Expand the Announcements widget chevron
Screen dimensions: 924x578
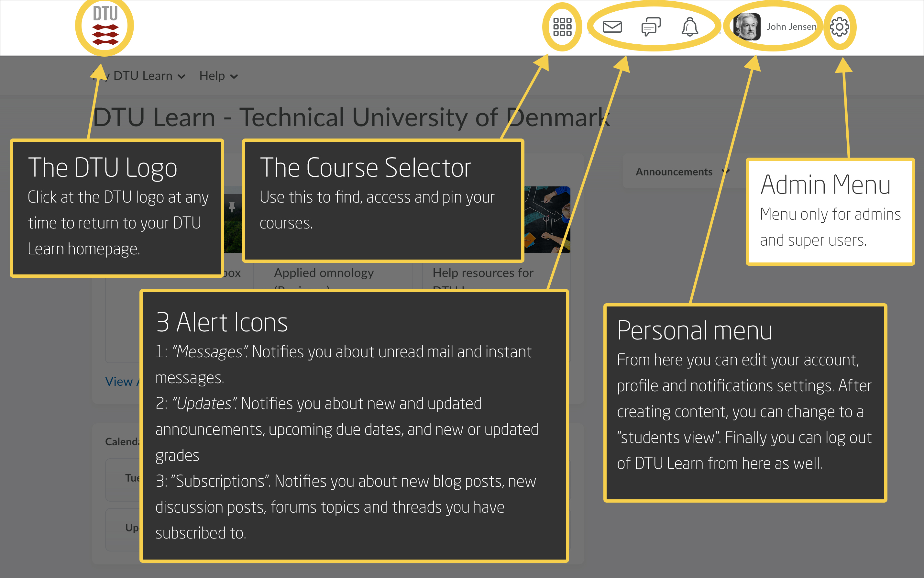point(726,172)
